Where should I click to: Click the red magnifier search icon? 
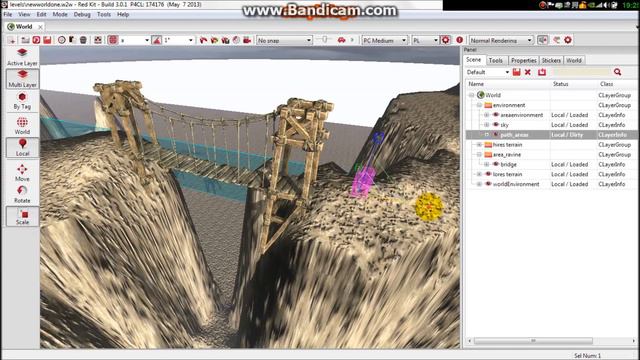[x=617, y=72]
